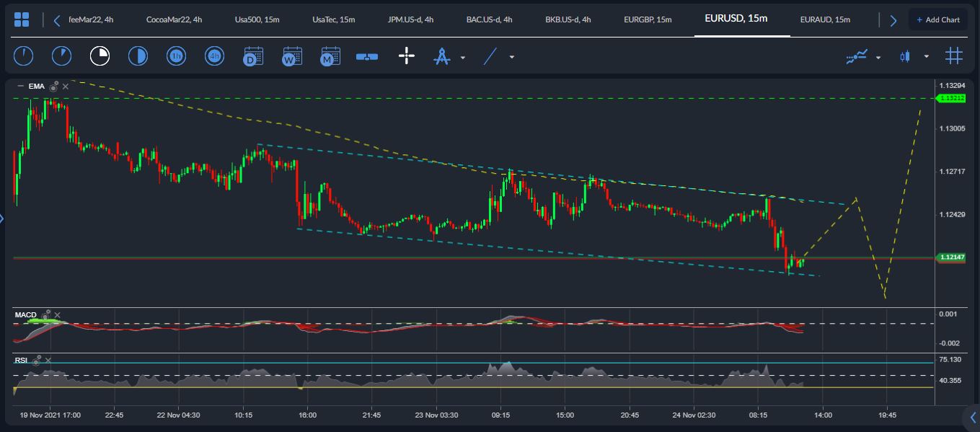Select the 5-minute timeframe clock icon

tap(61, 56)
